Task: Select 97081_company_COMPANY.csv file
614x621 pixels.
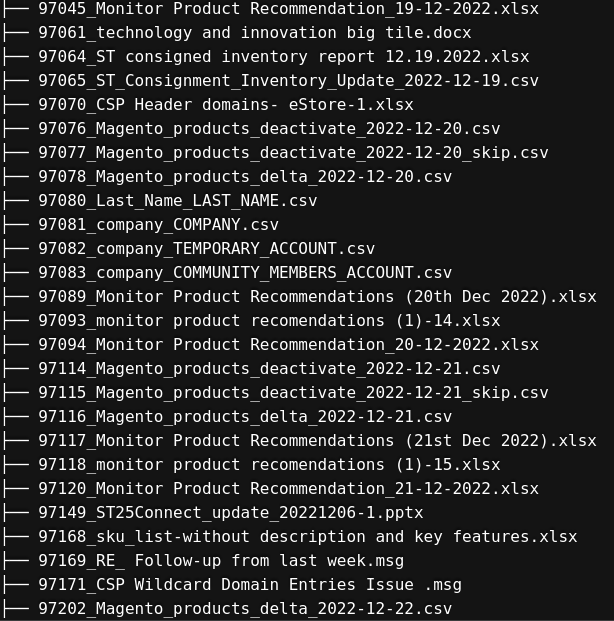Action: pos(158,224)
